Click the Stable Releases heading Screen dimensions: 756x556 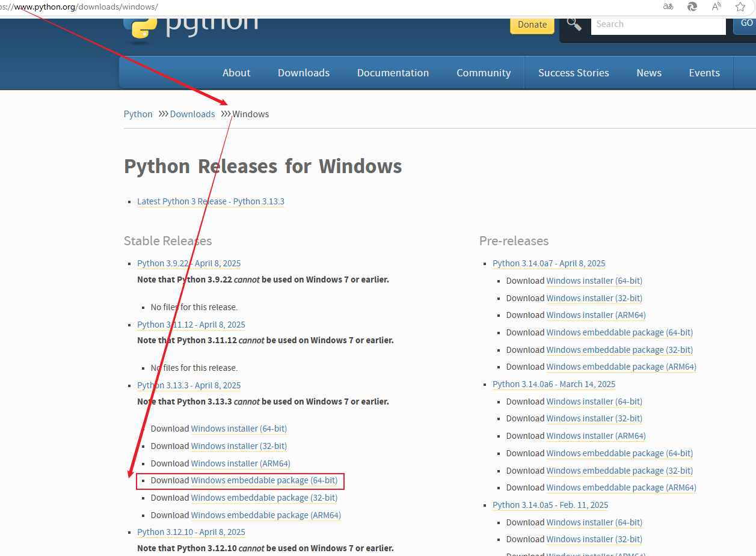[x=168, y=241]
